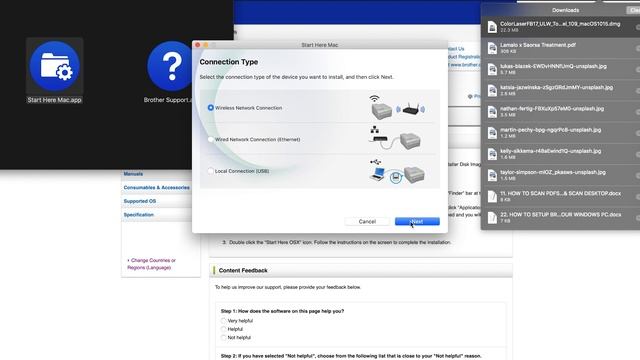
Task: Click the Cancel button in the dialog
Action: (367, 221)
